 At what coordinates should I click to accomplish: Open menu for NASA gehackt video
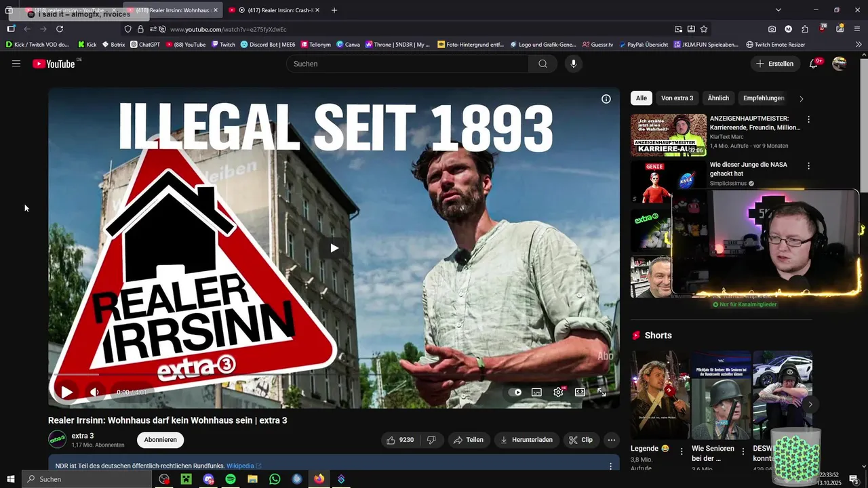[x=808, y=165]
